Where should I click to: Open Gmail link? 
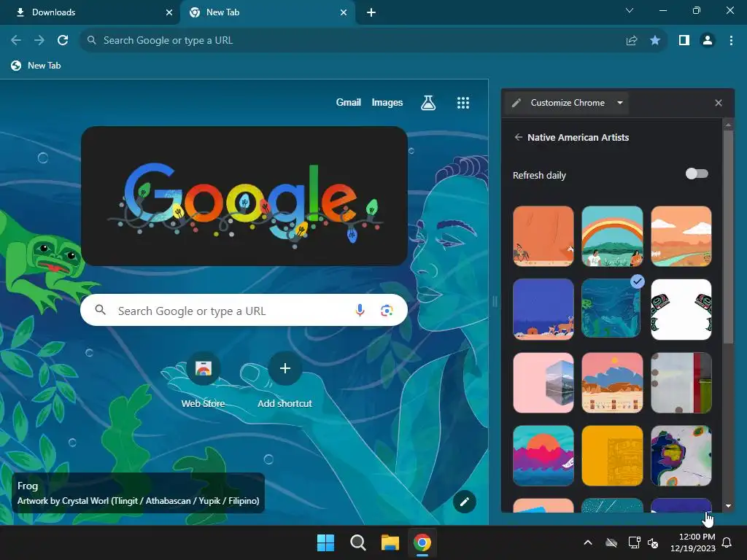[348, 102]
